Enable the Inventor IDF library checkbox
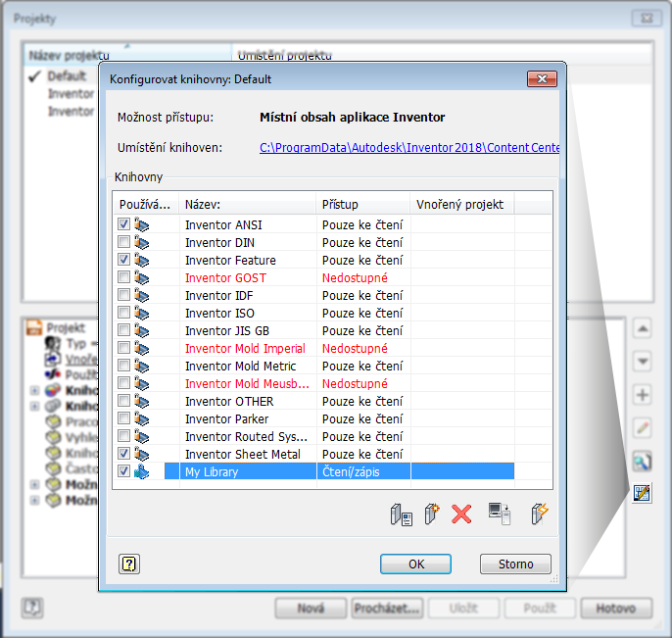This screenshot has width=672, height=638. coord(123,295)
